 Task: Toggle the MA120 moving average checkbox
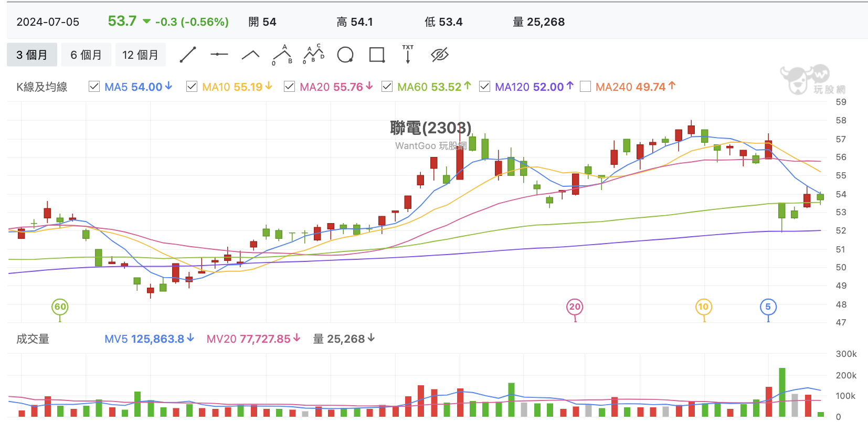pos(484,87)
